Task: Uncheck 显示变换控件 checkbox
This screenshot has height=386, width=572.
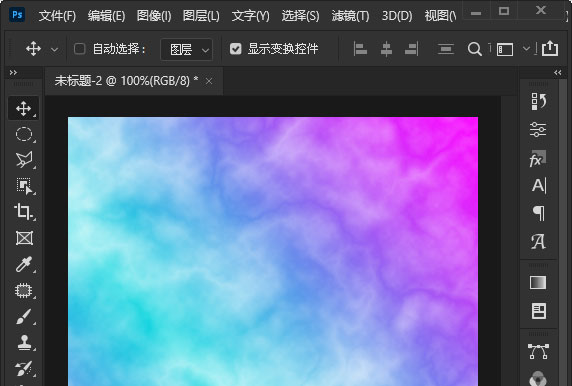Action: [236, 49]
